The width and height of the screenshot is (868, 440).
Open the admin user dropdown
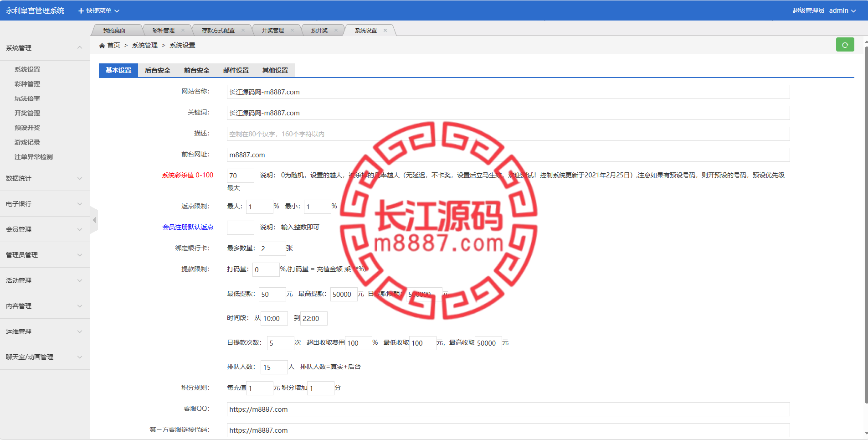pyautogui.click(x=842, y=10)
